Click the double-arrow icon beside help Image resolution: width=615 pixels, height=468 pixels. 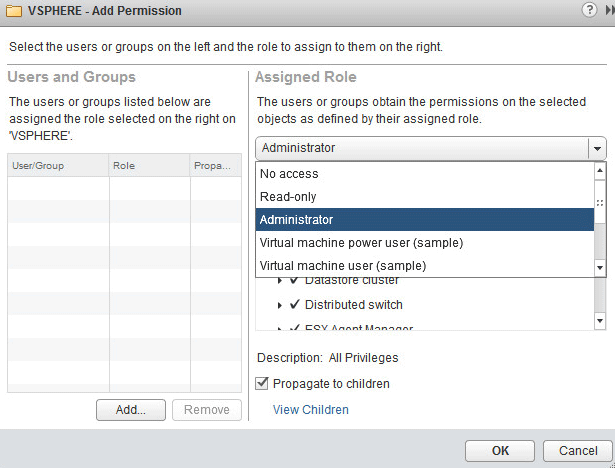(x=610, y=10)
